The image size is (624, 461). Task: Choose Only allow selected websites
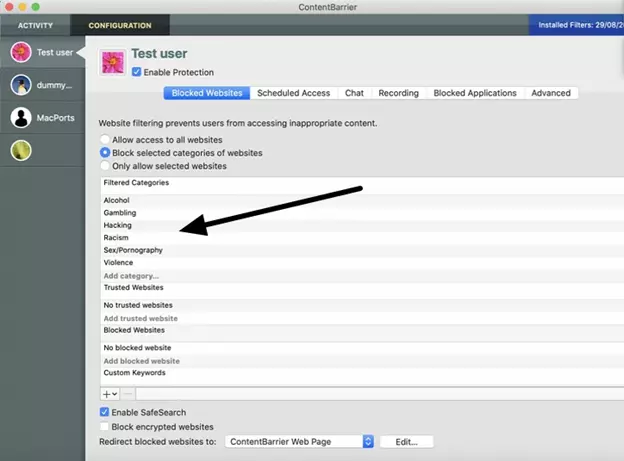(105, 166)
